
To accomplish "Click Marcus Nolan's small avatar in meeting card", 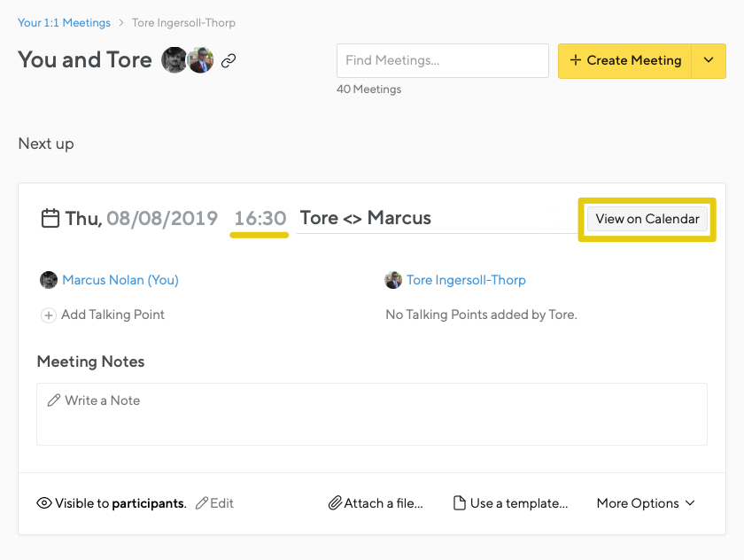I will tap(49, 280).
